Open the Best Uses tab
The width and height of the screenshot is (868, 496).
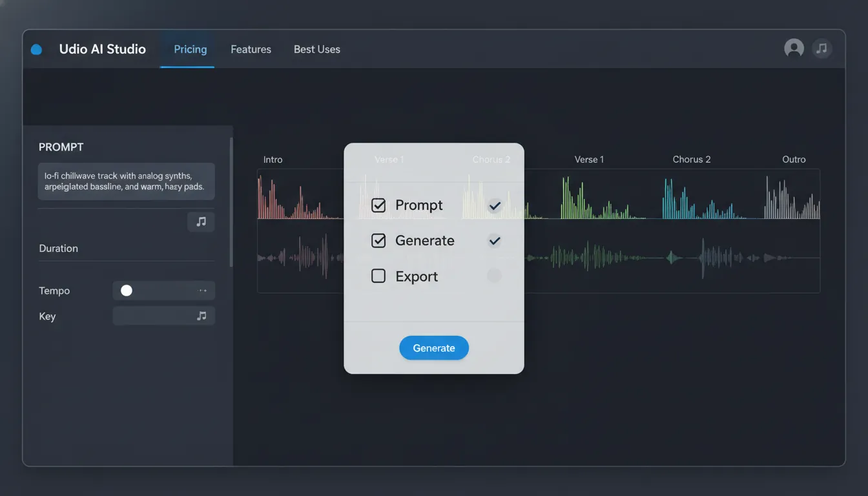(x=316, y=49)
